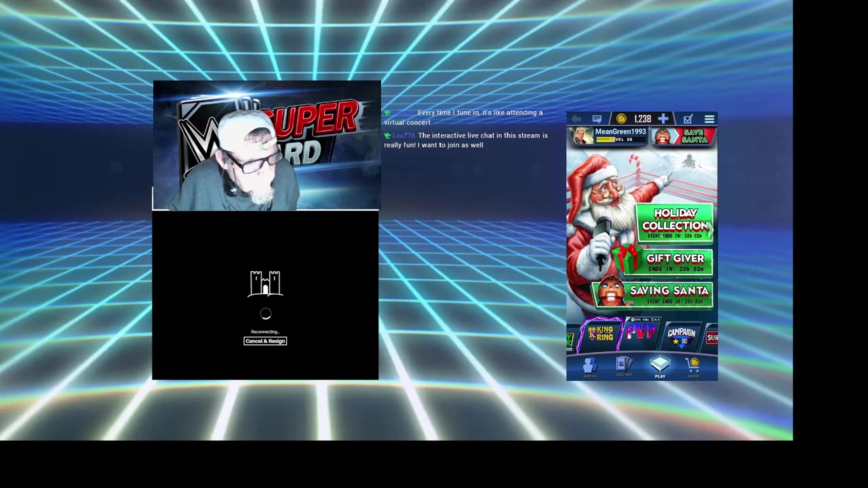Click chat message 'attending a virtual concert'
Screen dimensions: 868x488
pos(463,117)
